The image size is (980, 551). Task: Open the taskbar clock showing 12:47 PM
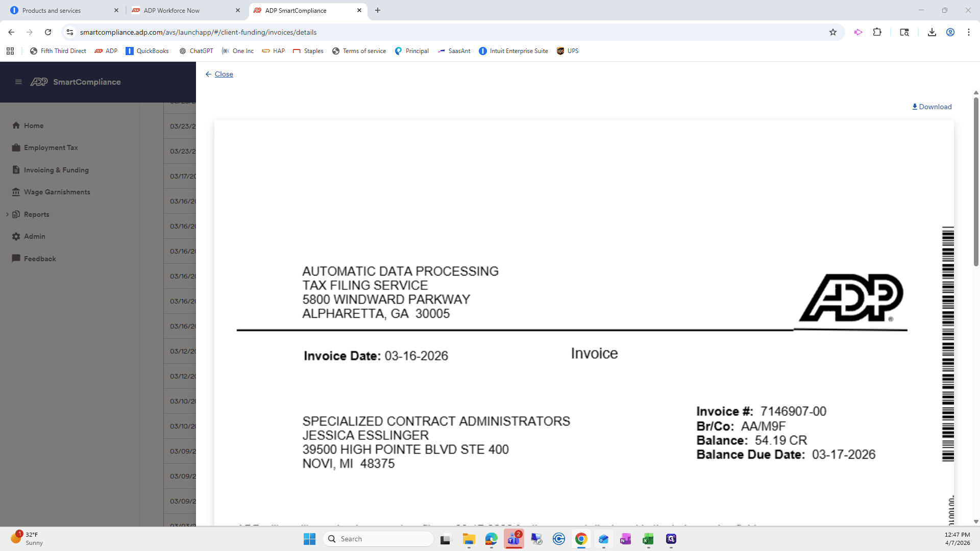coord(957,539)
